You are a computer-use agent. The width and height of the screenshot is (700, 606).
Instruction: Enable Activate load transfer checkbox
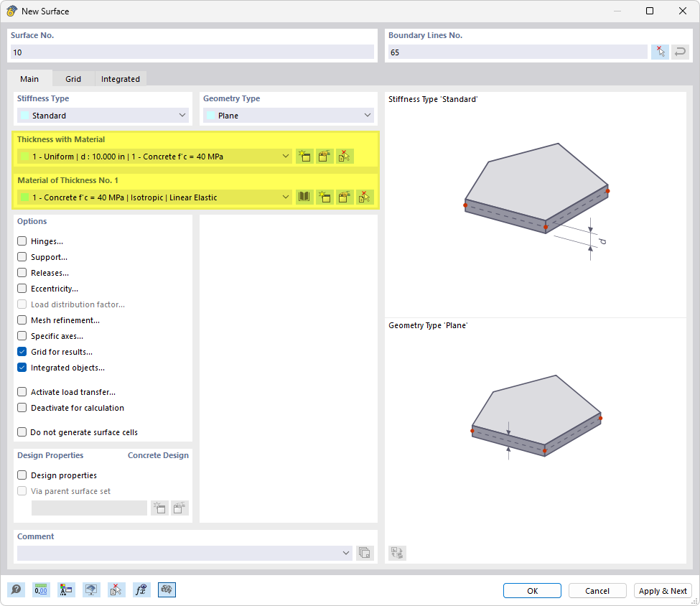22,391
